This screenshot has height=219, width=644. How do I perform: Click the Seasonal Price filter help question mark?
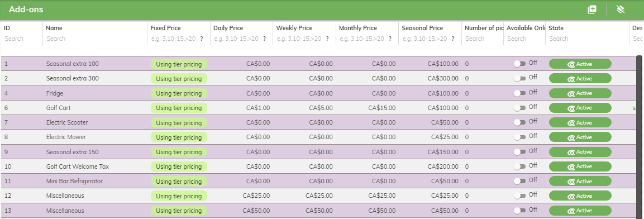click(x=453, y=39)
